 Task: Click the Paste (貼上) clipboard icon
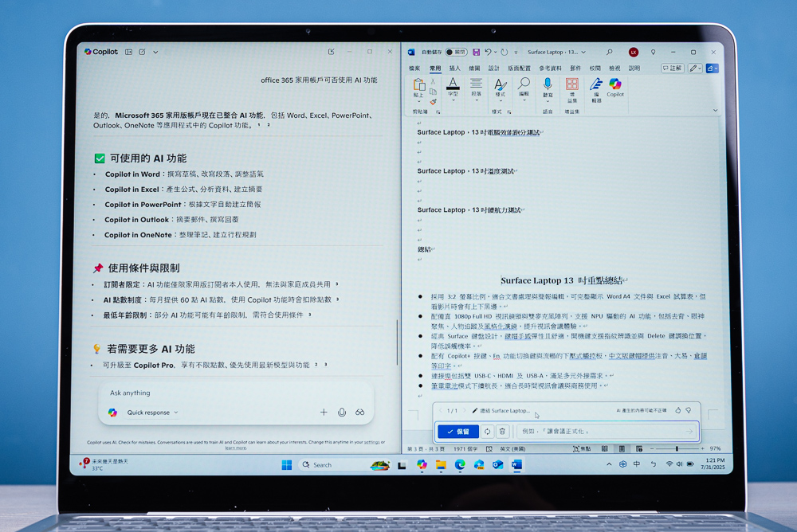[x=419, y=85]
